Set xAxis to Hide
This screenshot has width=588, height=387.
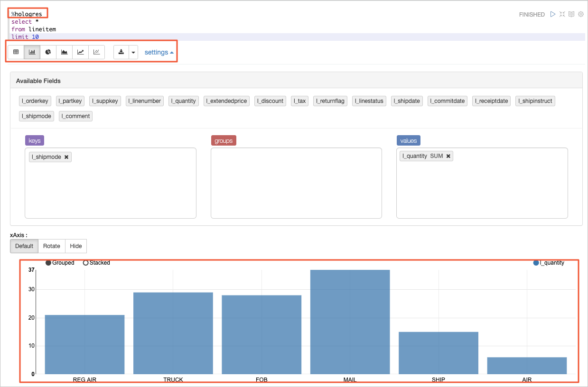76,246
